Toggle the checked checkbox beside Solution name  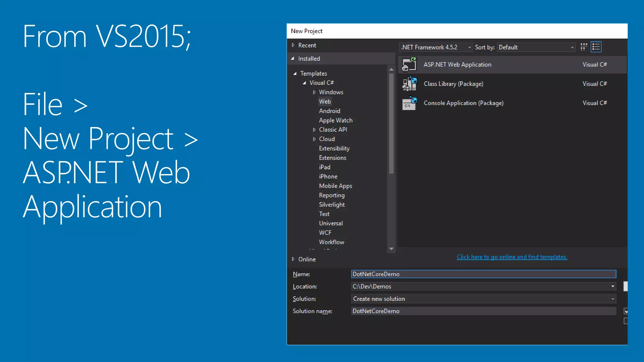(626, 311)
